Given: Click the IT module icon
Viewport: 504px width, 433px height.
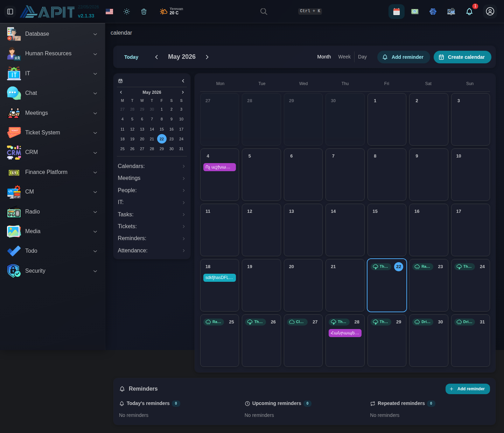Looking at the screenshot, I should pyautogui.click(x=14, y=74).
